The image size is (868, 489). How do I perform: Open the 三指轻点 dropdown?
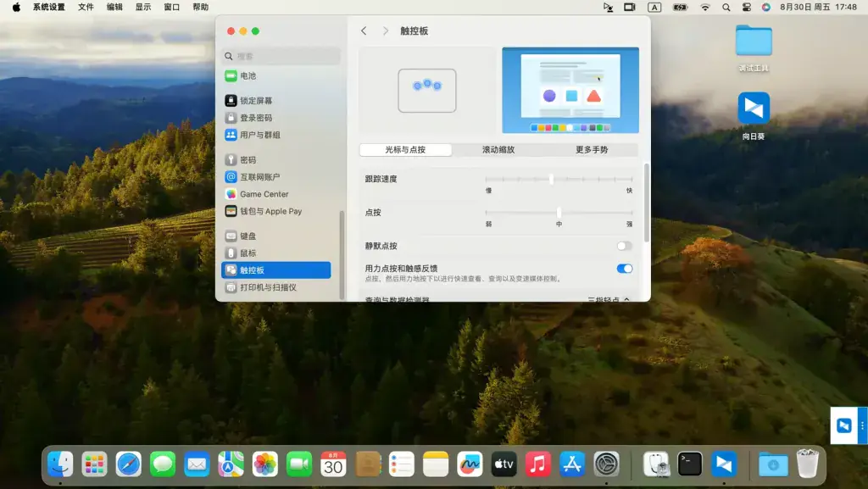point(609,299)
